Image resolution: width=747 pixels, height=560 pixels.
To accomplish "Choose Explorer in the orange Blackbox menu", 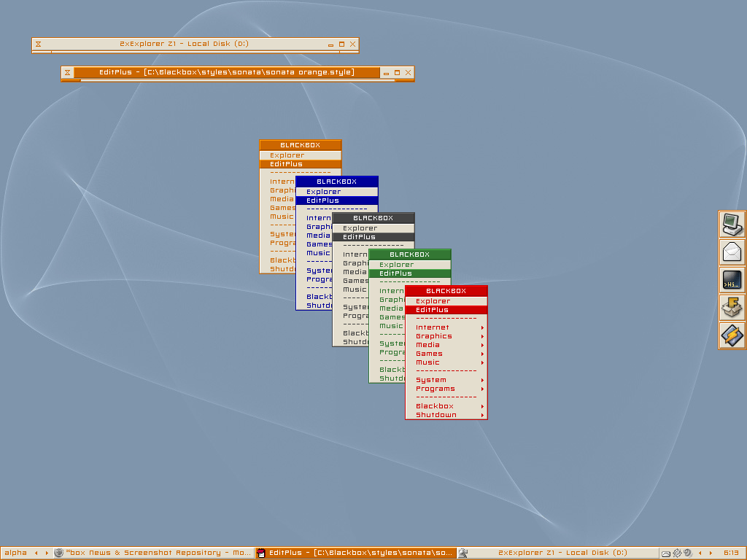I will 300,155.
